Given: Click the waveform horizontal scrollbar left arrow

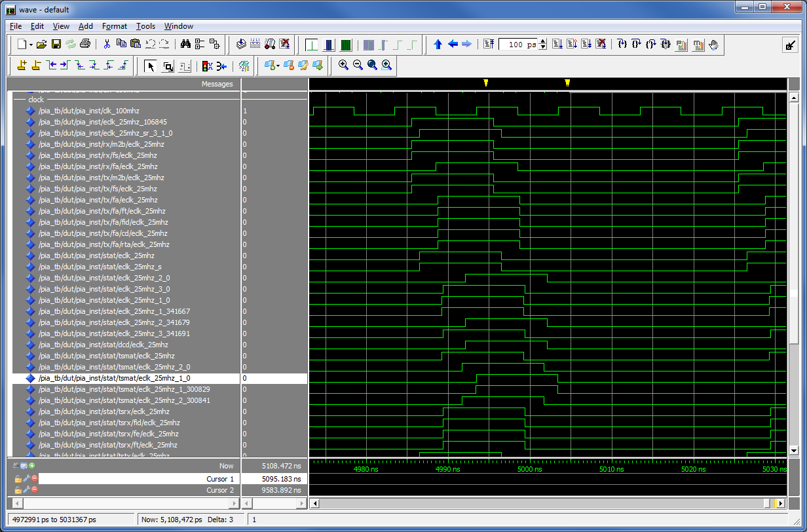Looking at the screenshot, I should point(315,503).
